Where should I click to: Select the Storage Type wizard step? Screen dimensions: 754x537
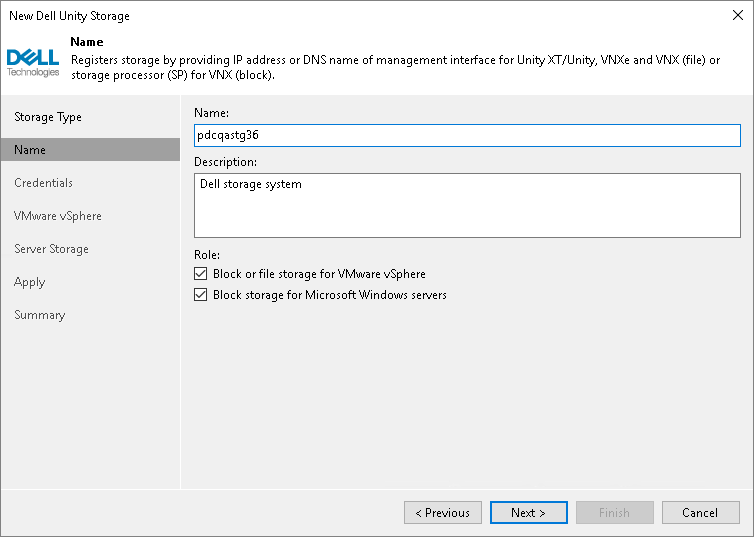(x=90, y=117)
